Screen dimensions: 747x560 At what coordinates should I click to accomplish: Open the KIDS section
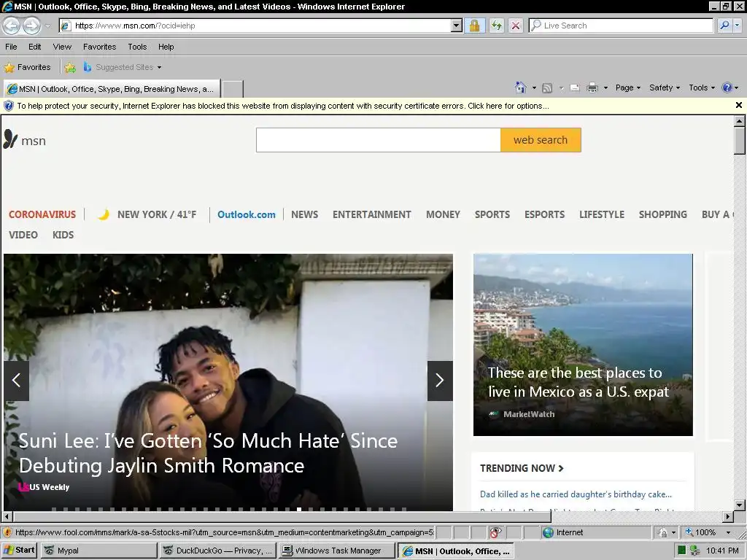[63, 235]
